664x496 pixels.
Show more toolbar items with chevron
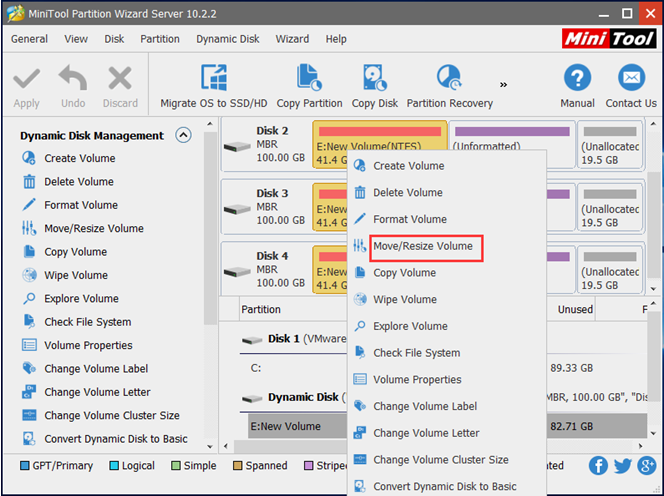503,85
